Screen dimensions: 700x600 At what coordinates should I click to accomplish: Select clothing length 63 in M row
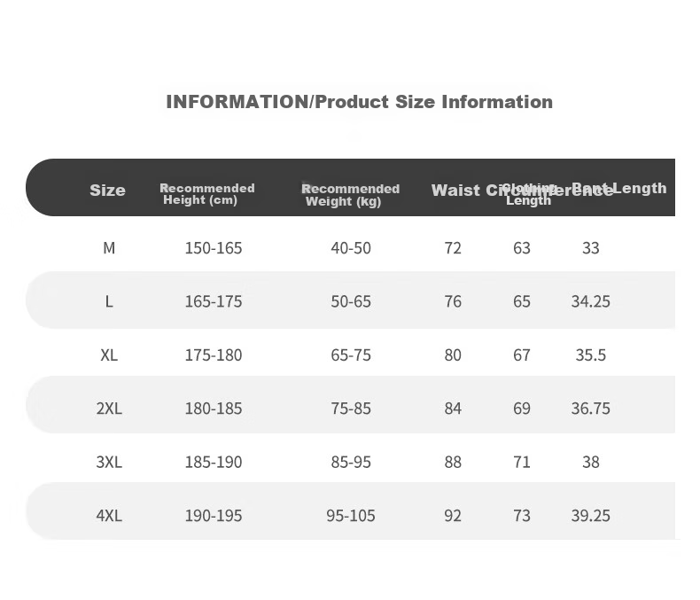(522, 248)
